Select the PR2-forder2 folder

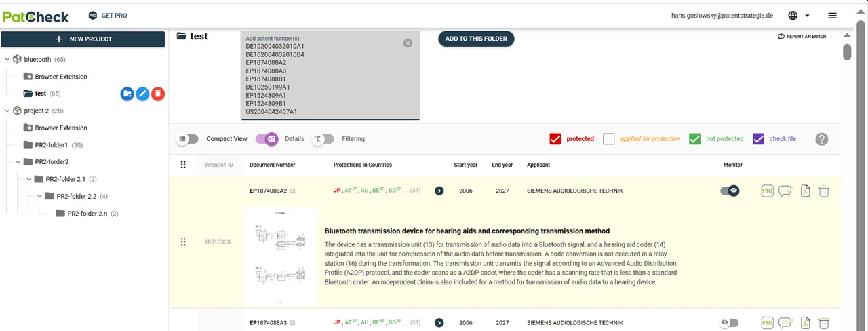tap(52, 162)
